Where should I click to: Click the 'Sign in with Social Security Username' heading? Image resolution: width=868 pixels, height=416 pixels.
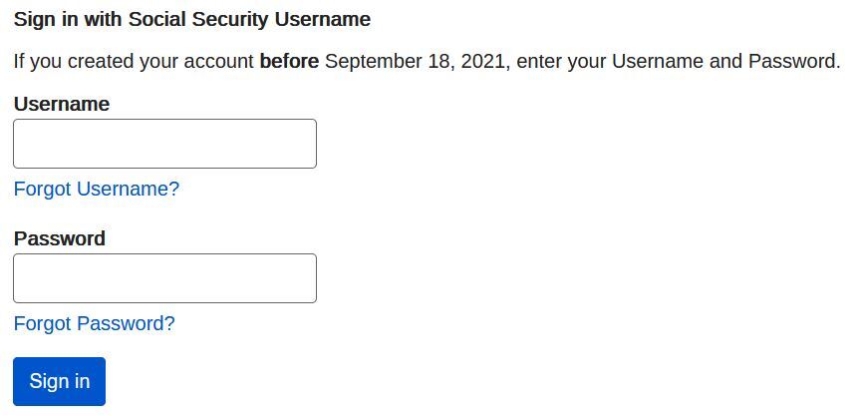pos(192,19)
